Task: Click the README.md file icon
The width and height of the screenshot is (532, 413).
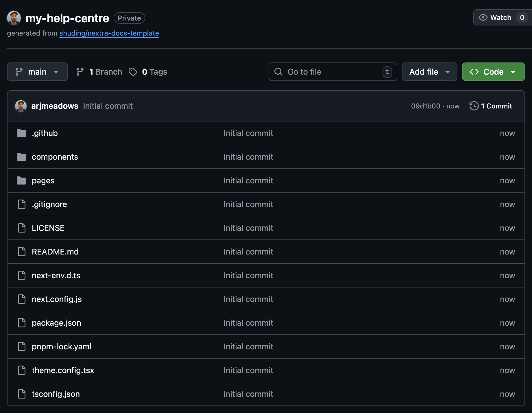Action: 22,252
